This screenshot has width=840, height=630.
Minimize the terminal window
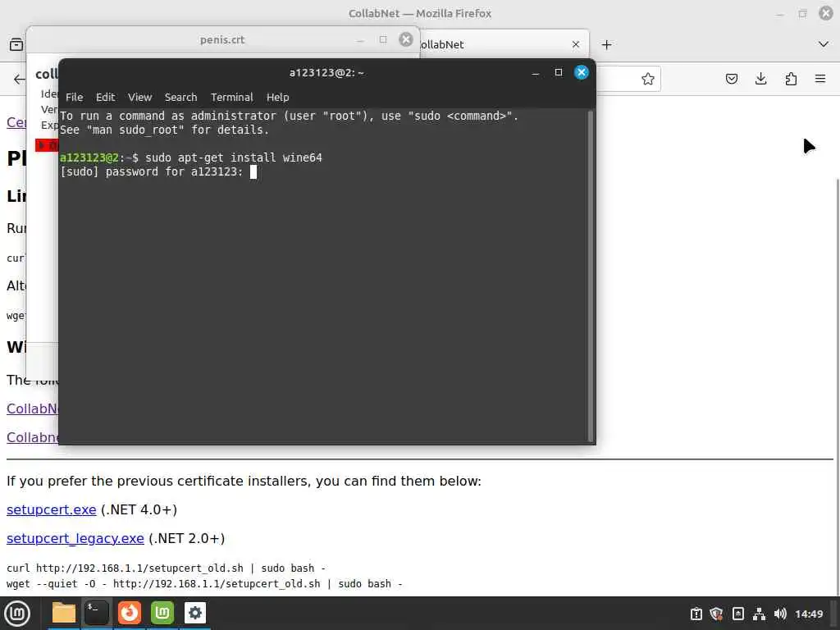tap(535, 73)
